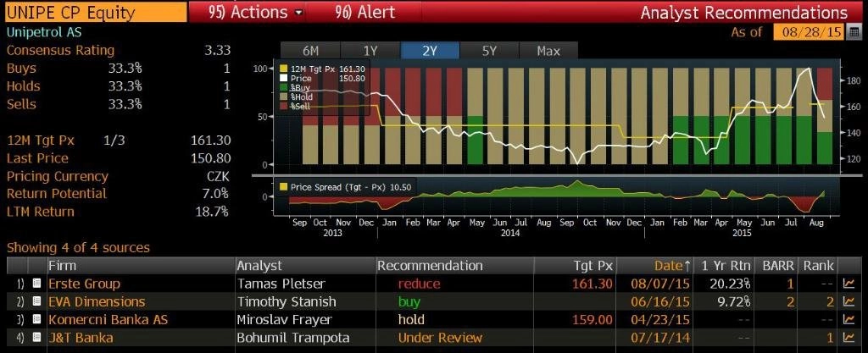The height and width of the screenshot is (353, 868).
Task: Switch chart to 6M range
Action: click(310, 51)
